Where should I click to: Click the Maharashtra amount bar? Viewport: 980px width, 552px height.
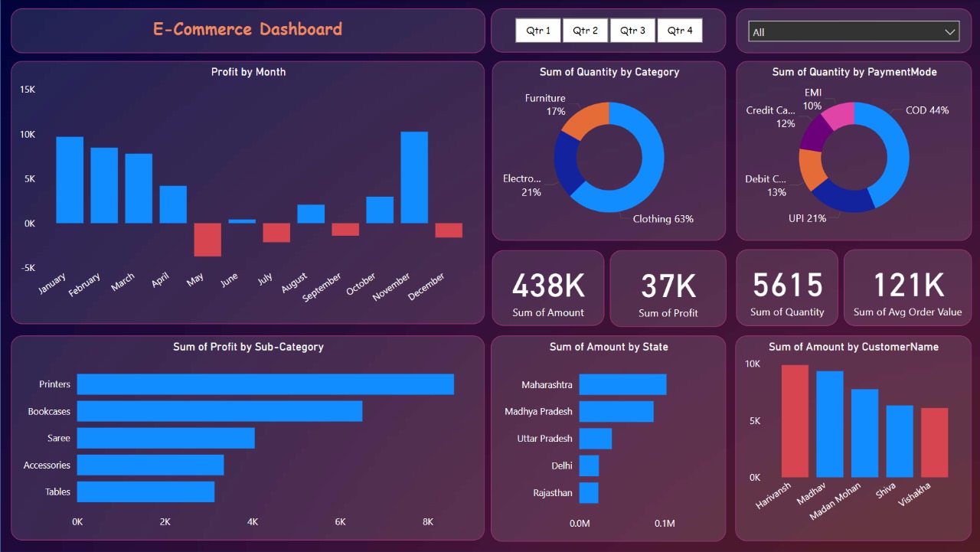[623, 384]
